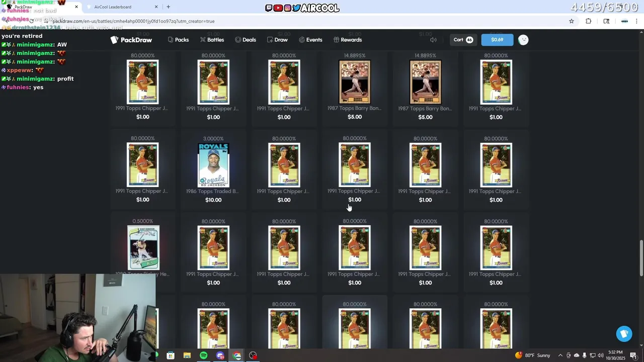Click the 0.5000% odds label
Viewport: 644px width, 362px height.
(143, 221)
